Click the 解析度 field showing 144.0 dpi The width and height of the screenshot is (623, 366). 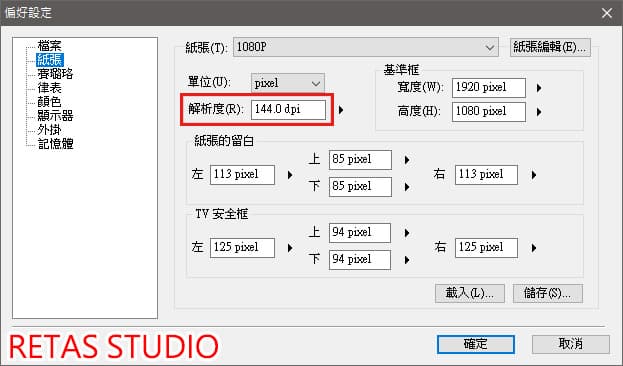click(288, 109)
